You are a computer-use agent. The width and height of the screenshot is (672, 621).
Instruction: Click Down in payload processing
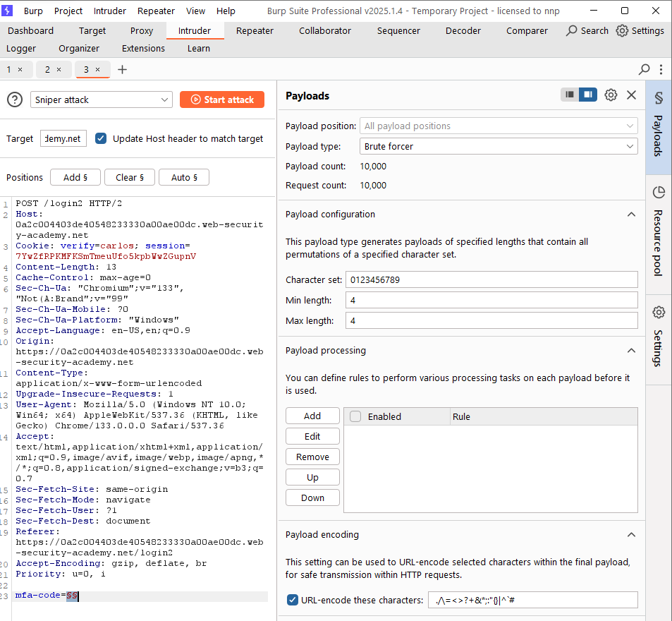coord(312,498)
